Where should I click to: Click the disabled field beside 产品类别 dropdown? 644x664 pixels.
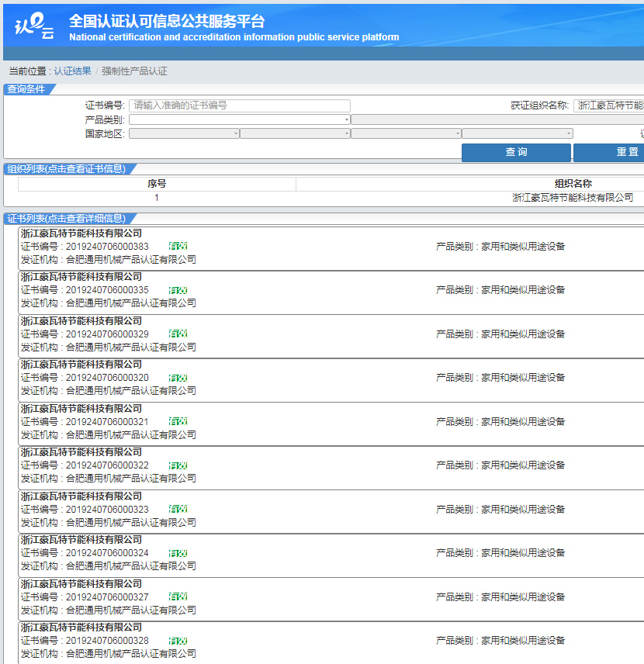497,119
